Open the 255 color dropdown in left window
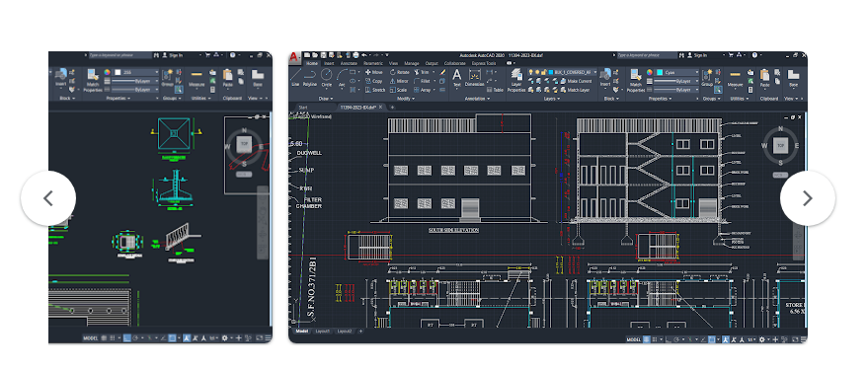 [135, 72]
